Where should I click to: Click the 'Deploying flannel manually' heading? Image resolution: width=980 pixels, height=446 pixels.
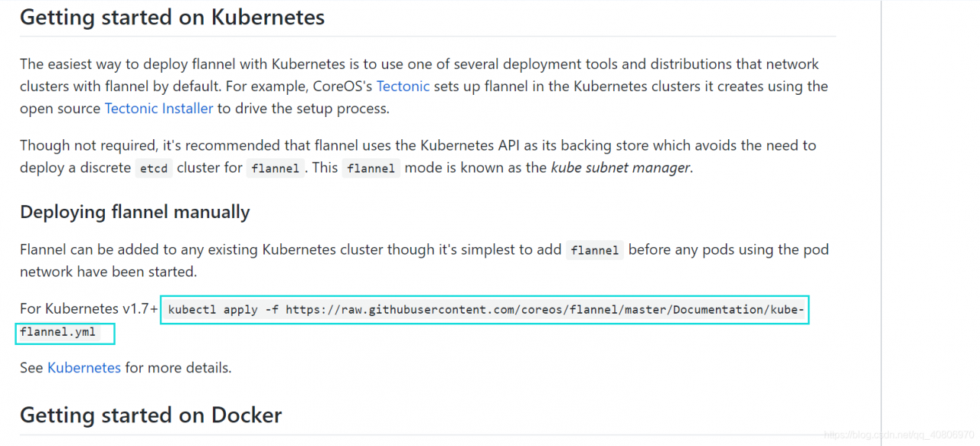coord(135,212)
